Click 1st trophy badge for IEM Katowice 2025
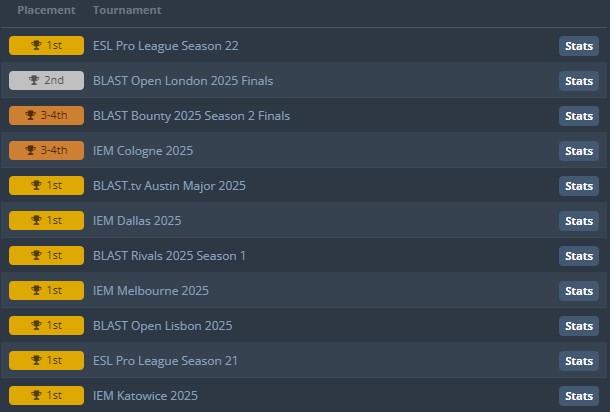 coord(46,396)
